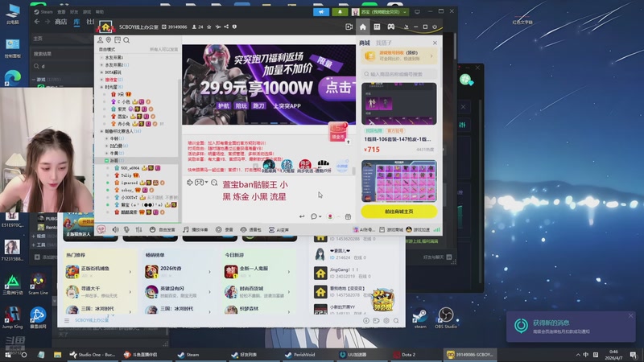Mute the speaker icon in YY bottom toolbar
Screen dimensions: 644x362
click(115, 230)
